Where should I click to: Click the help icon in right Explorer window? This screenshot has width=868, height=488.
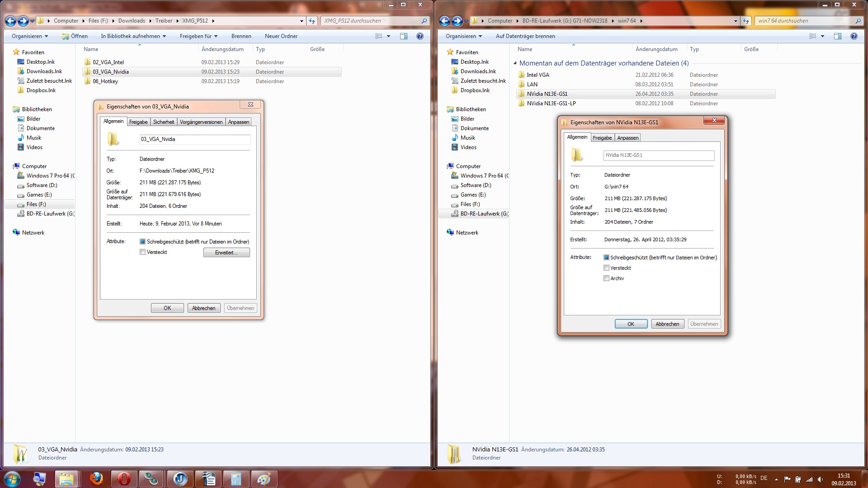(x=854, y=36)
